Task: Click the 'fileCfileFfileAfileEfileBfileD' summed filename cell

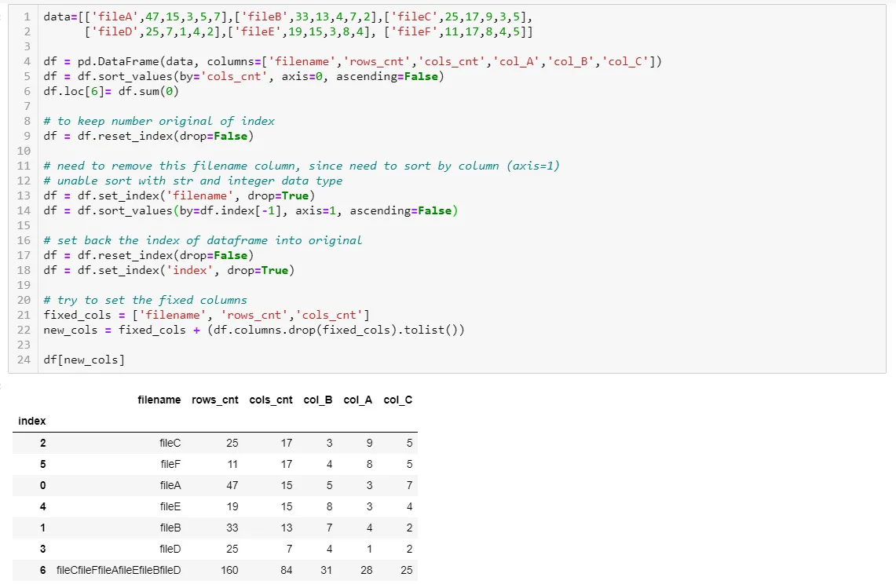Action: tap(119, 570)
